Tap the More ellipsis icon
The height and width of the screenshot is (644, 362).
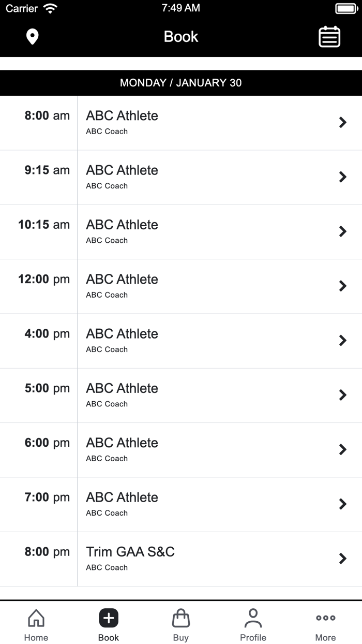click(x=325, y=618)
